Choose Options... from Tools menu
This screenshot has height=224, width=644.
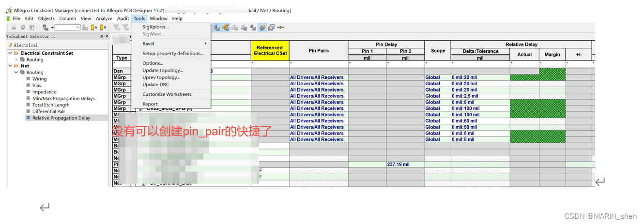point(153,63)
